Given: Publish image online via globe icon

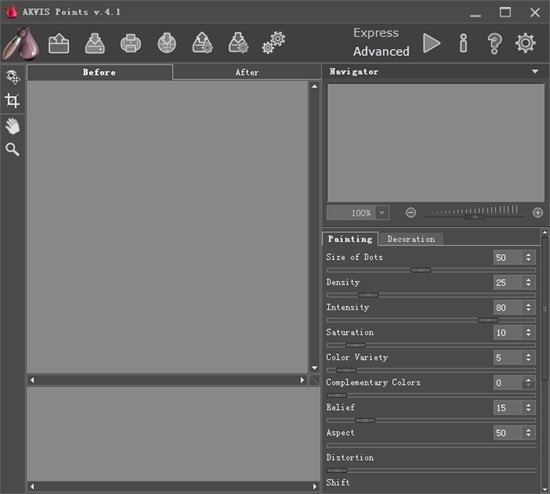Looking at the screenshot, I should (167, 44).
